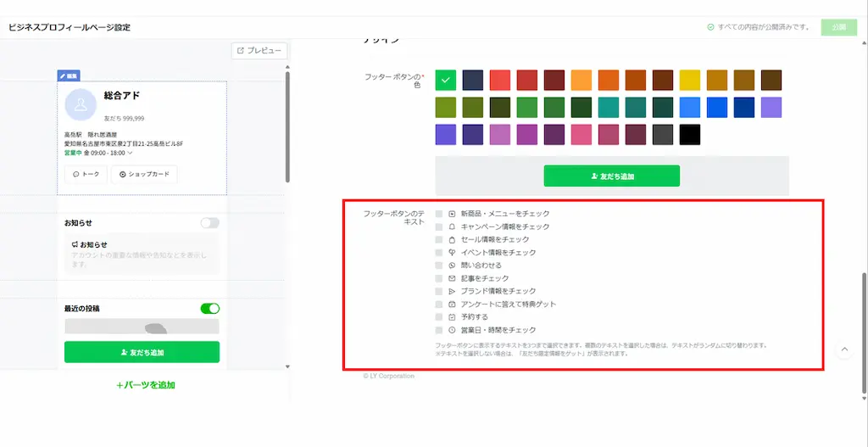The image size is (868, 447).
Task: Select the 問い合わせる checkbox
Action: click(439, 265)
